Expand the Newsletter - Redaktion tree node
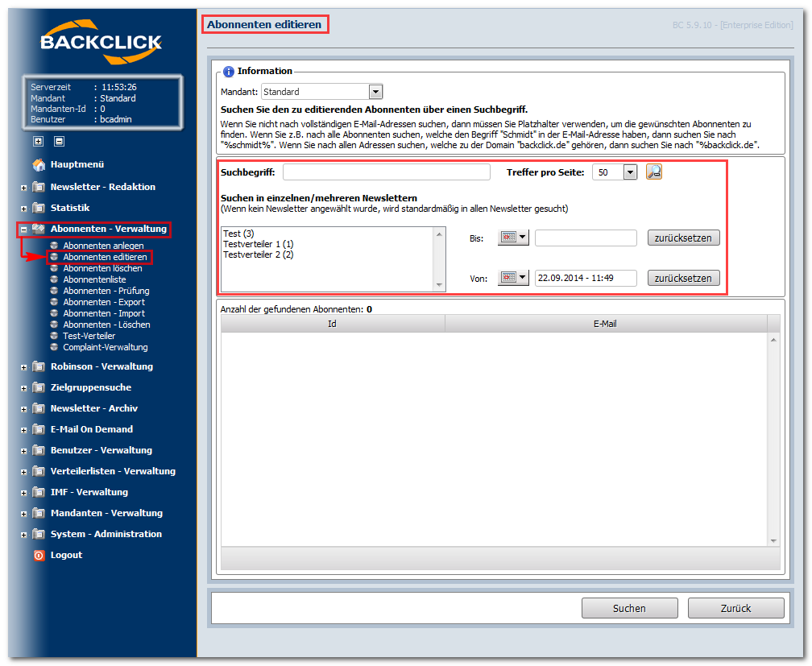The width and height of the screenshot is (812, 666). (x=24, y=188)
